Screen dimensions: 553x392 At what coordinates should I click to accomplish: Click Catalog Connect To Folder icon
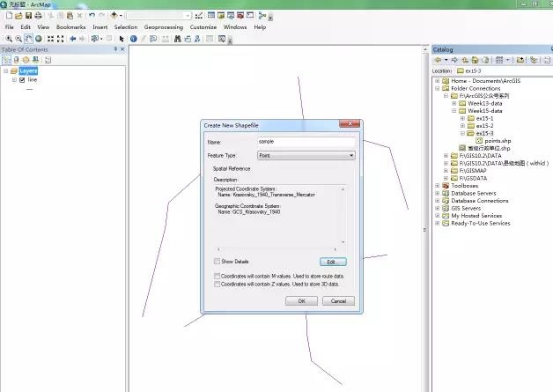520,60
